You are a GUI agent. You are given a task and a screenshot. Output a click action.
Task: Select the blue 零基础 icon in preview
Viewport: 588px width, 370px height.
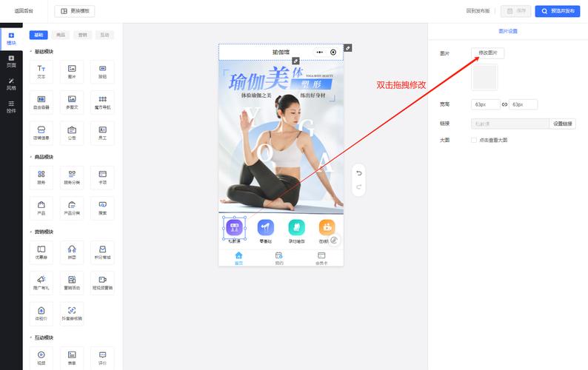click(266, 227)
